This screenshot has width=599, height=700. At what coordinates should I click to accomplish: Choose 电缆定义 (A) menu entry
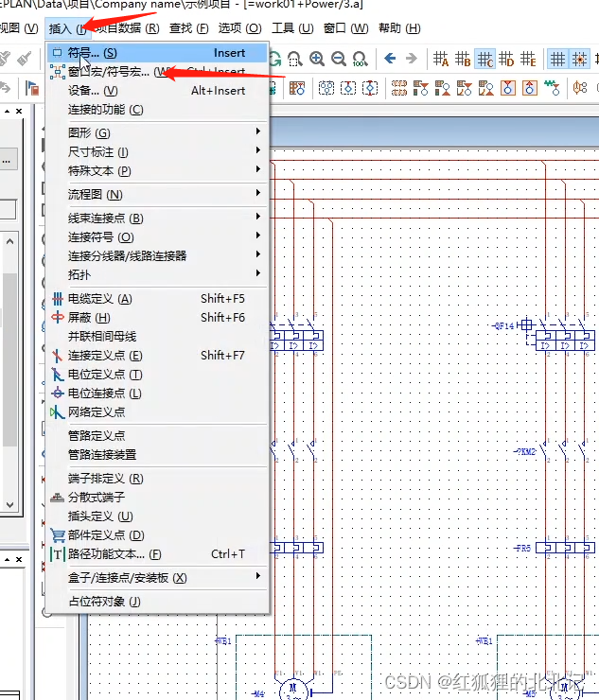[158, 298]
